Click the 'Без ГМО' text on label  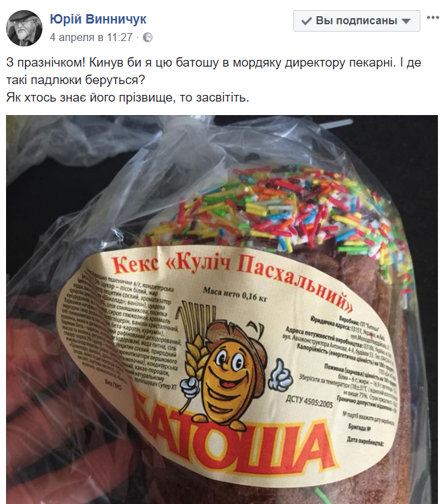coord(114,384)
